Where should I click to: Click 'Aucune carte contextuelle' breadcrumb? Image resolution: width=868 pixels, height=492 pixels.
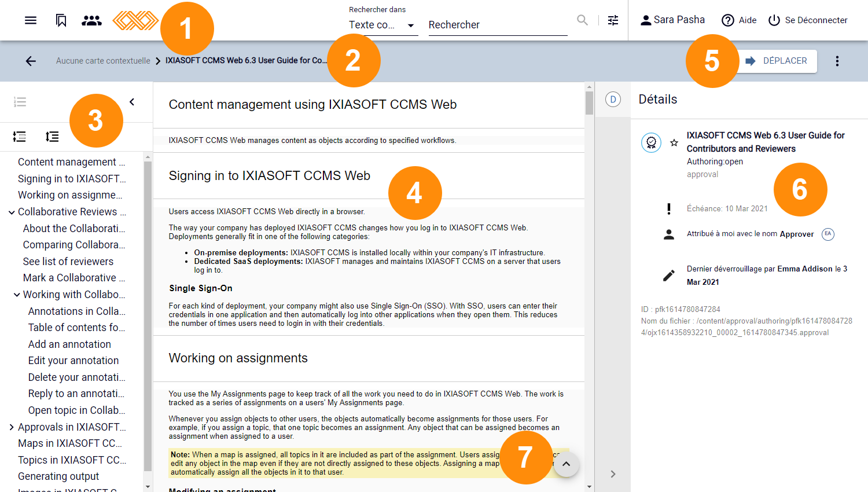click(x=103, y=61)
